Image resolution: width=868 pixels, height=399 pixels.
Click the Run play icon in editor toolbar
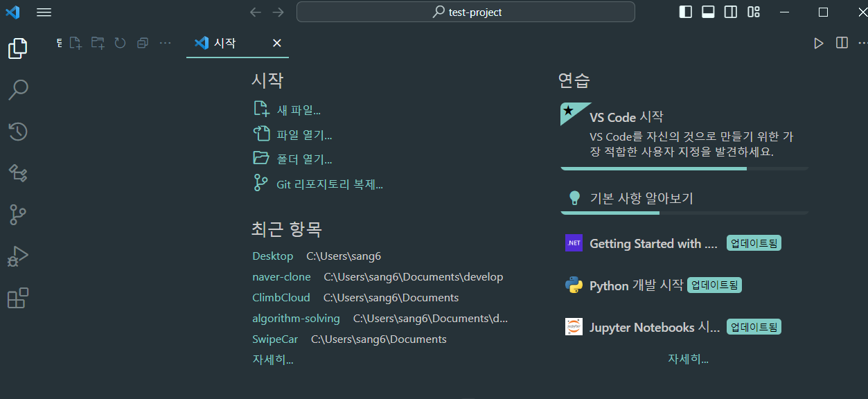coord(819,43)
